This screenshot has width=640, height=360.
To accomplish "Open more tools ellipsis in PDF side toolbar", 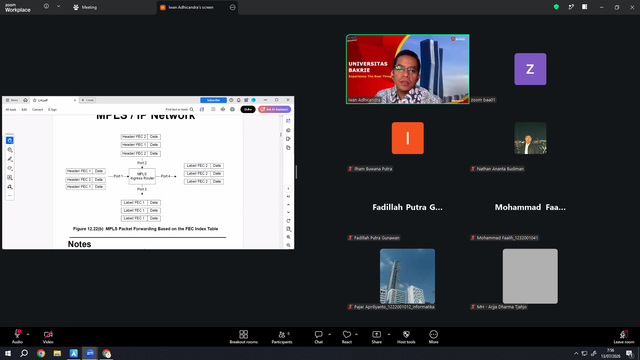I will [10, 196].
